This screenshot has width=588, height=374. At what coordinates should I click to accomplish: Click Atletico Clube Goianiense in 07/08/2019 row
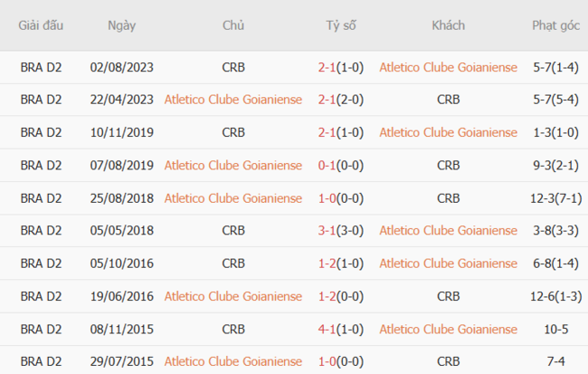click(232, 165)
